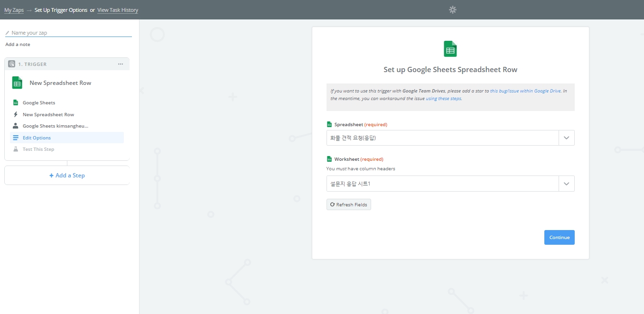Image resolution: width=644 pixels, height=314 pixels.
Task: Expand the Spreadsheet dropdown arrow
Action: coord(566,138)
